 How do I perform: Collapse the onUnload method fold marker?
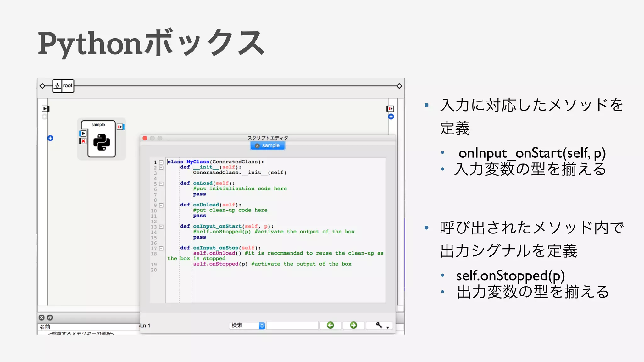coord(161,205)
